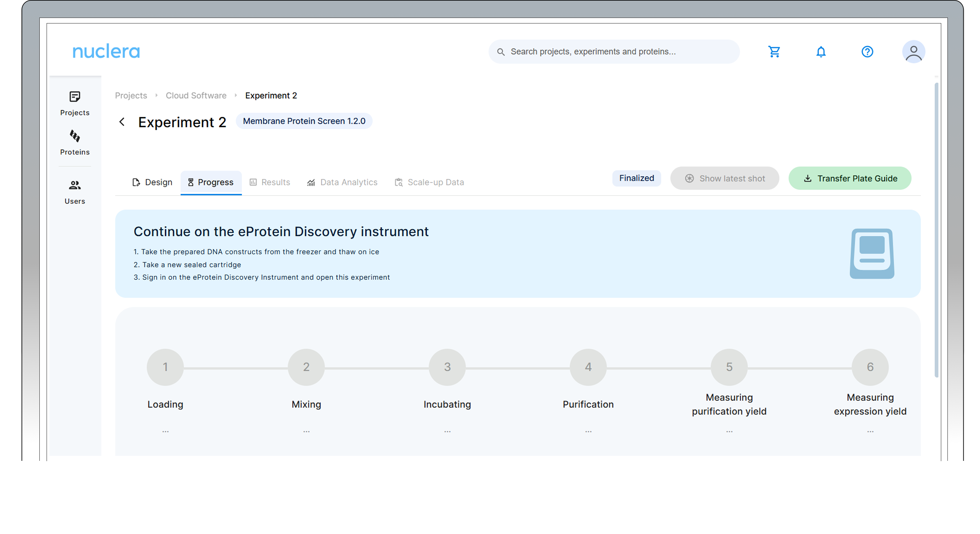
Task: Click step 3 Incubating progress marker
Action: 447,367
